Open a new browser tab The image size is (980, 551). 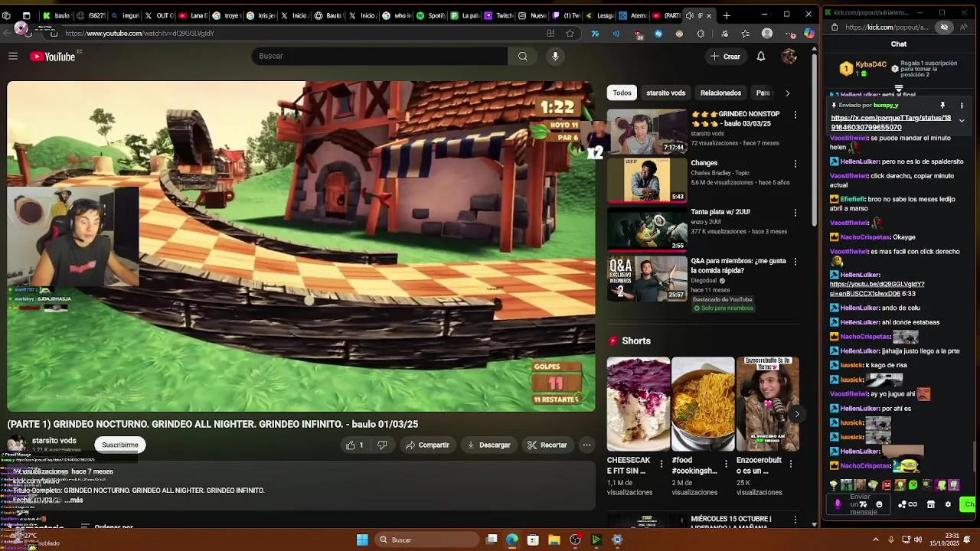(727, 15)
